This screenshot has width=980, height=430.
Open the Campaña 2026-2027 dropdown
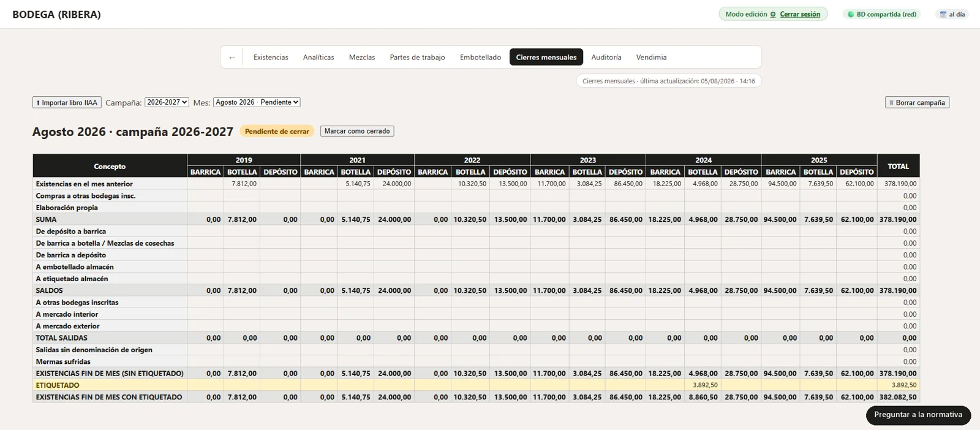click(167, 102)
